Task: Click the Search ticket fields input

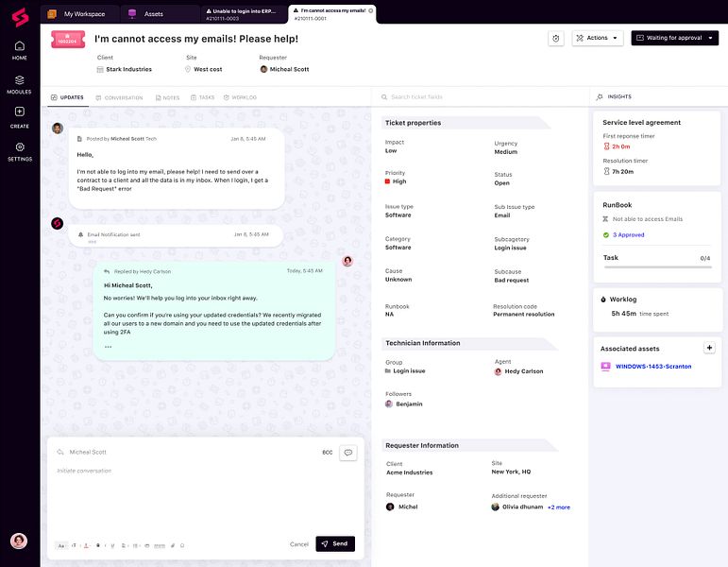Action: click(481, 97)
